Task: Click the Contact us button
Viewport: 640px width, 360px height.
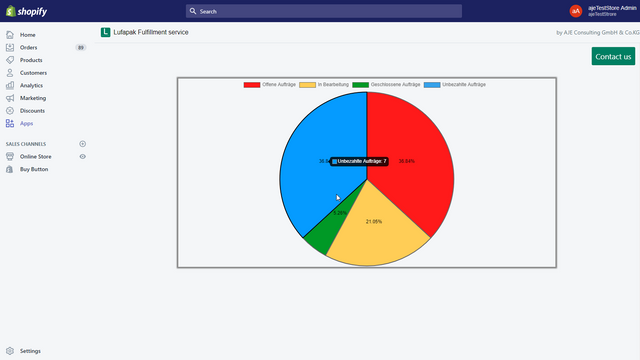Action: [x=613, y=56]
